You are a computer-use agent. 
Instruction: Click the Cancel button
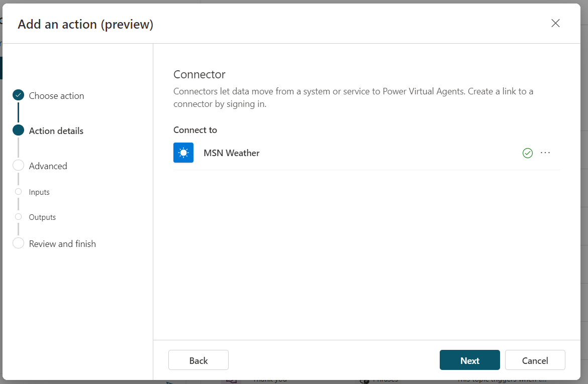pyautogui.click(x=535, y=360)
